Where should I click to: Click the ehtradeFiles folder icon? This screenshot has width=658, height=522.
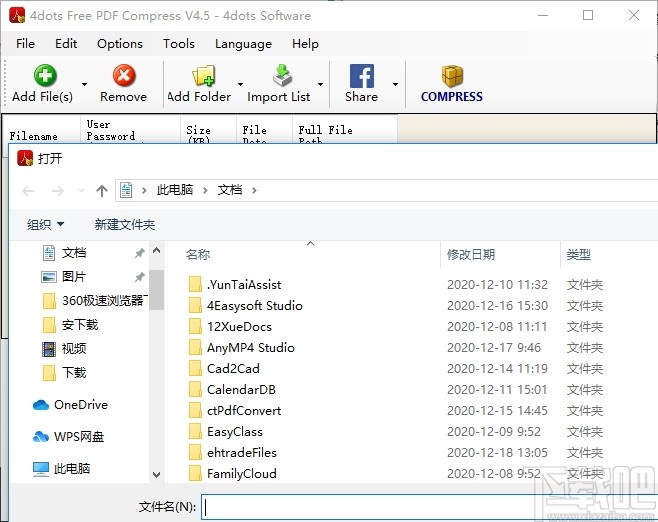point(195,452)
